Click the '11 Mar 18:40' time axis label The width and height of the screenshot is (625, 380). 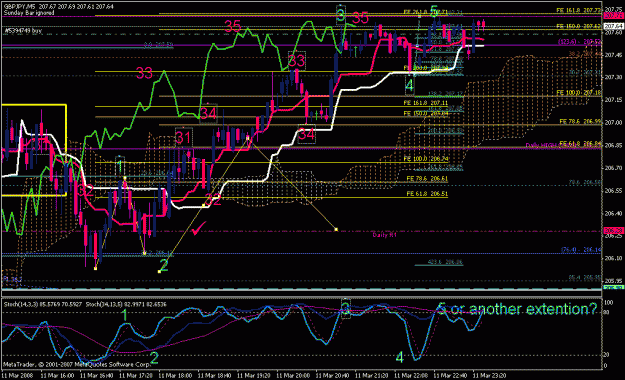(214, 375)
